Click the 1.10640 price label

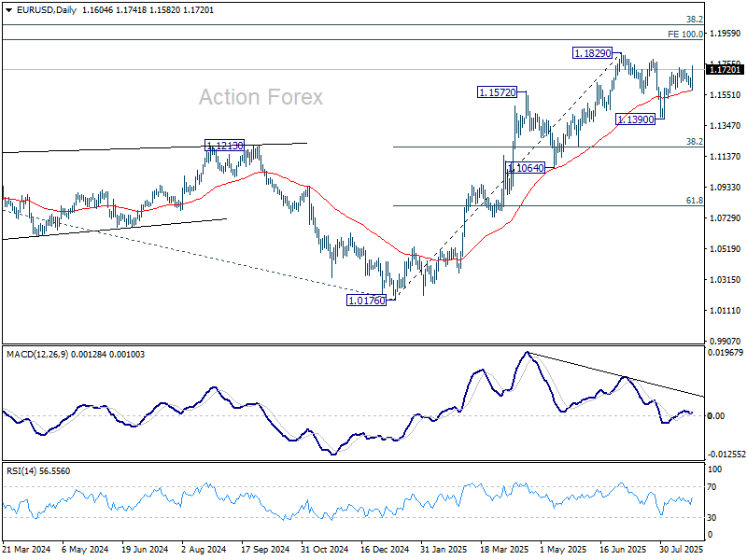(x=527, y=167)
